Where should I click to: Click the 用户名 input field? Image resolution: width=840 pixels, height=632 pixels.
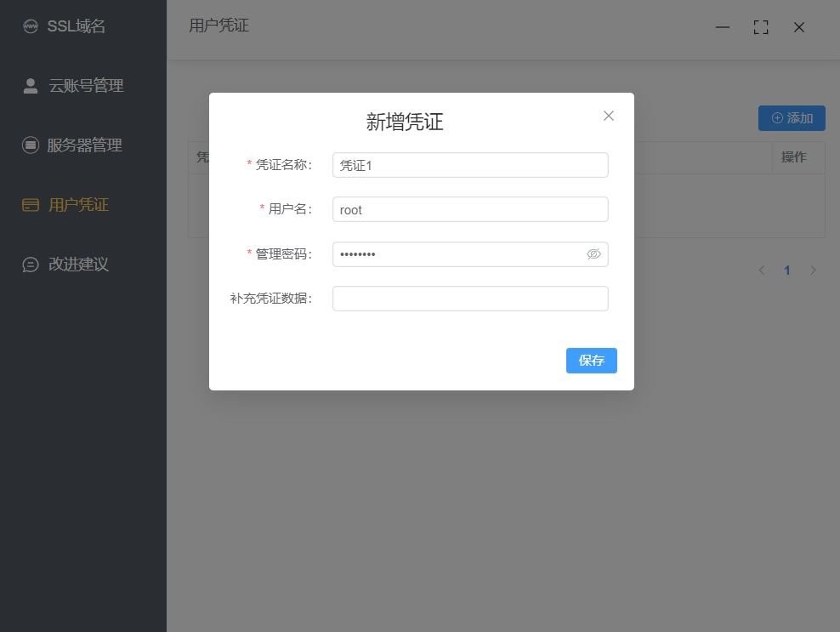click(x=470, y=209)
